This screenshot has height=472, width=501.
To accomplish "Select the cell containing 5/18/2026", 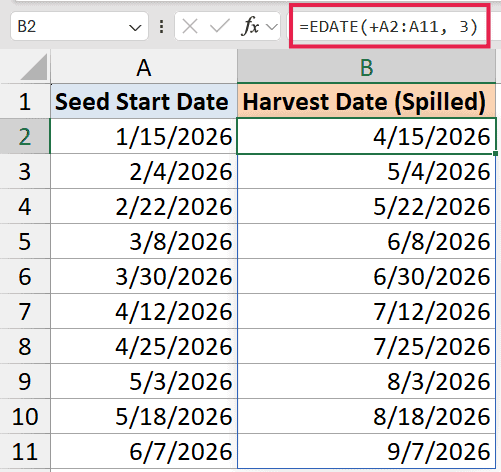I will click(144, 416).
